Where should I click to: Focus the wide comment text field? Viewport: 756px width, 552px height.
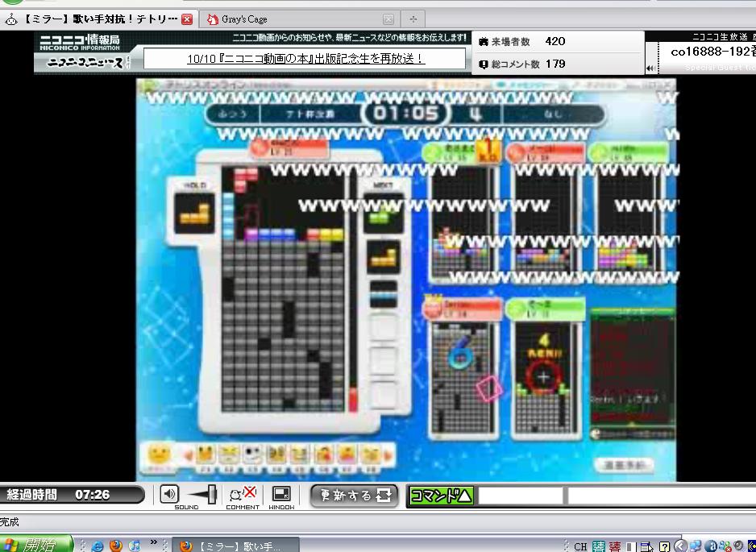[x=662, y=496]
